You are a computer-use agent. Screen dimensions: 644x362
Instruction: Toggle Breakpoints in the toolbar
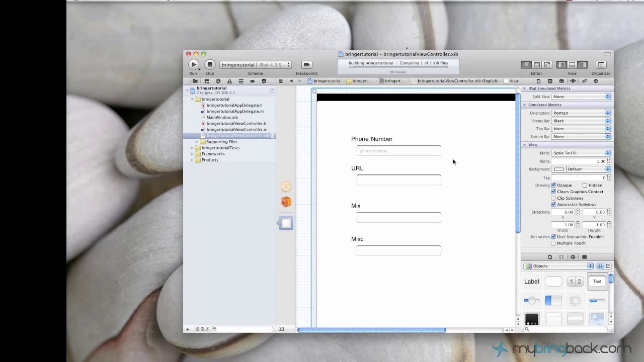306,65
